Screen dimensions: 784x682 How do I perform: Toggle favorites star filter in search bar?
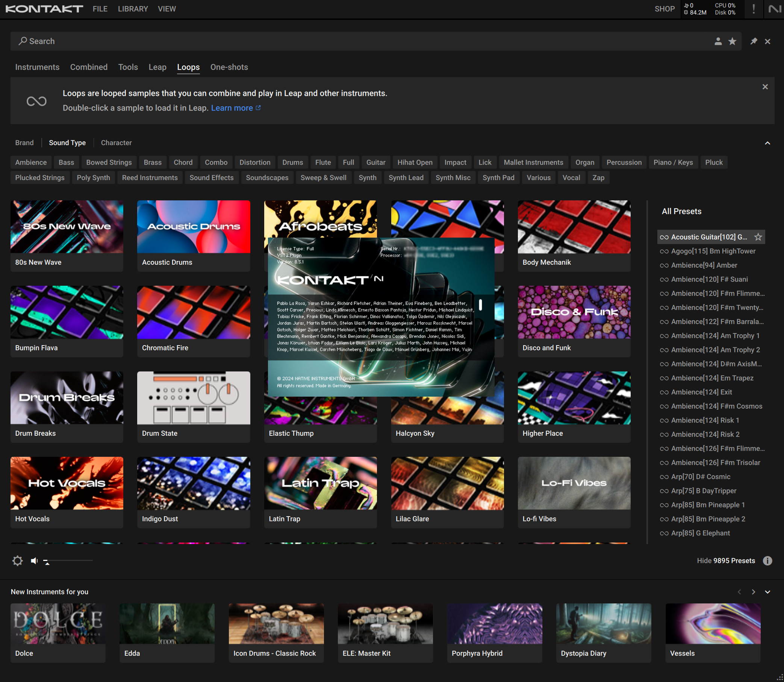[732, 41]
